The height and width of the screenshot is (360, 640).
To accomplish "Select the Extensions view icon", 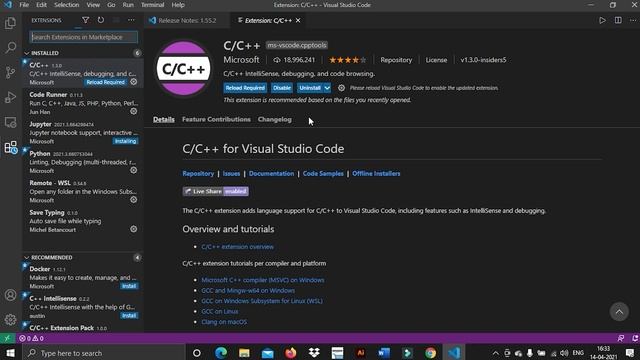I will click(x=11, y=147).
